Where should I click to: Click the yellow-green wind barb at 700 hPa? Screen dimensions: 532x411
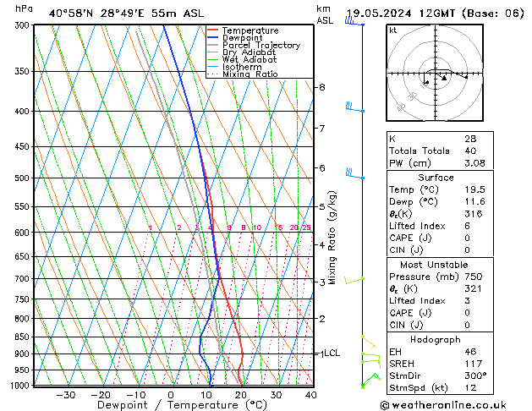click(354, 279)
